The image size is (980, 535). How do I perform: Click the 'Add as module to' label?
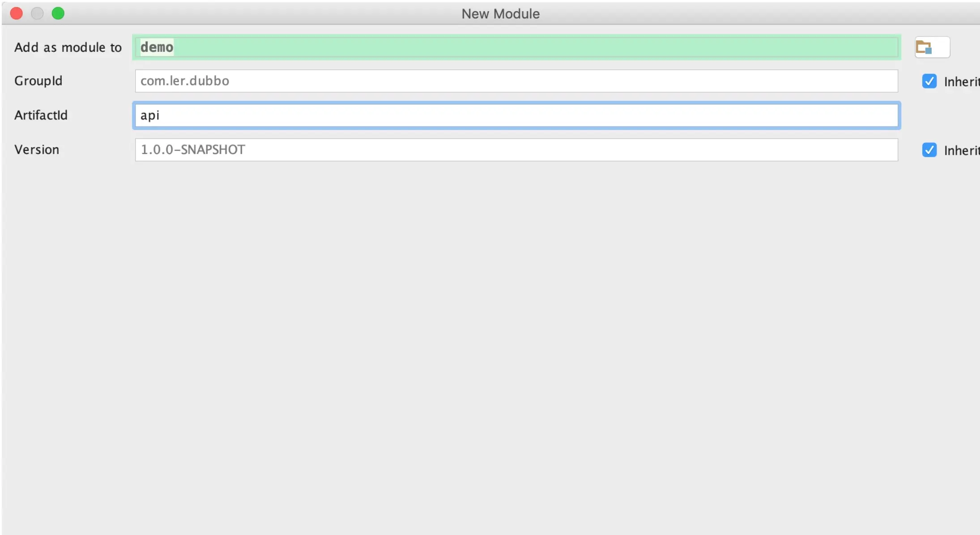point(68,47)
